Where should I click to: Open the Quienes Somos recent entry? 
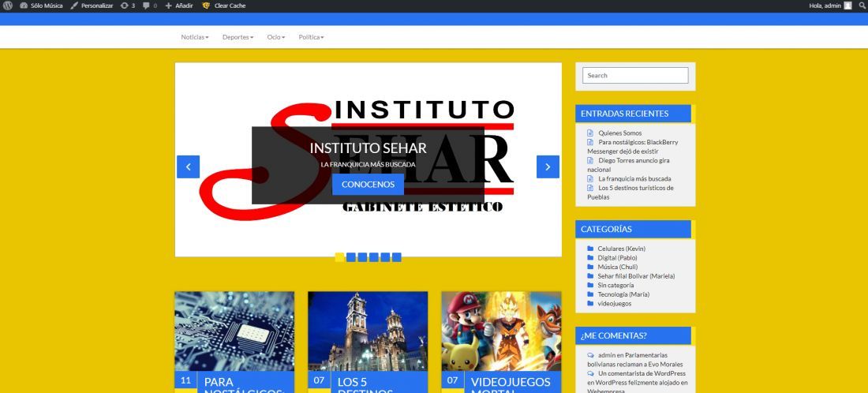point(620,133)
